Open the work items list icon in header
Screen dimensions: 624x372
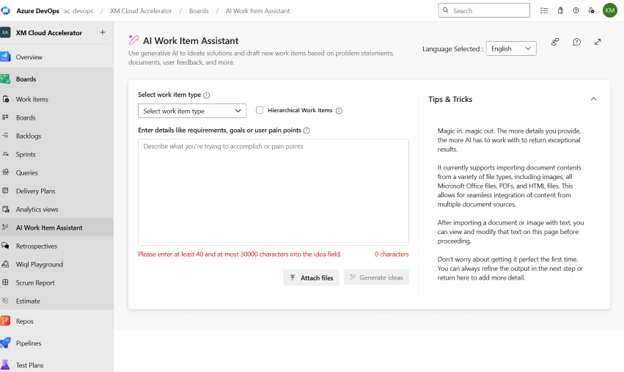pos(544,11)
